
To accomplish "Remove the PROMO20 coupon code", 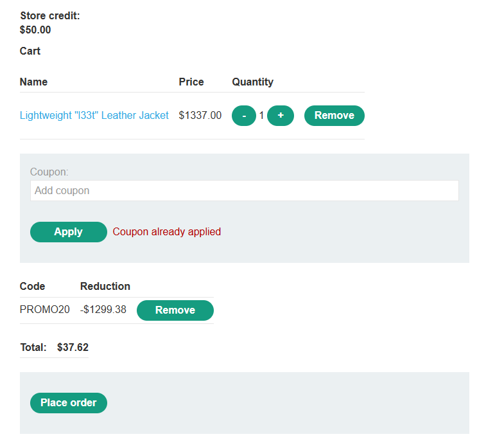I will click(x=175, y=310).
